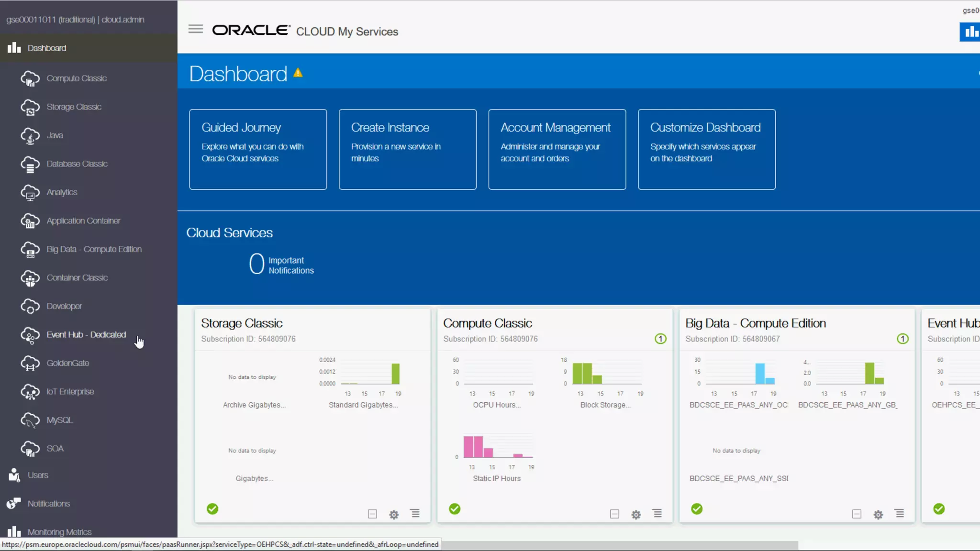Image resolution: width=980 pixels, height=551 pixels.
Task: Open Users section in sidebar
Action: (38, 475)
